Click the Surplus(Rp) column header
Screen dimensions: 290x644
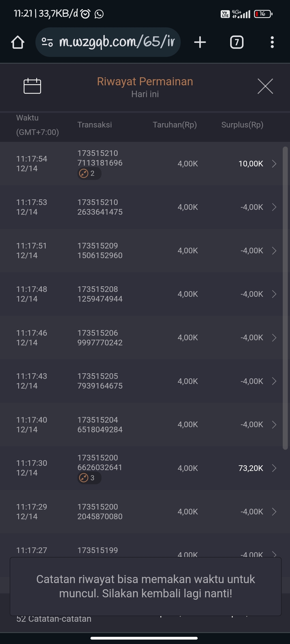pyautogui.click(x=242, y=125)
